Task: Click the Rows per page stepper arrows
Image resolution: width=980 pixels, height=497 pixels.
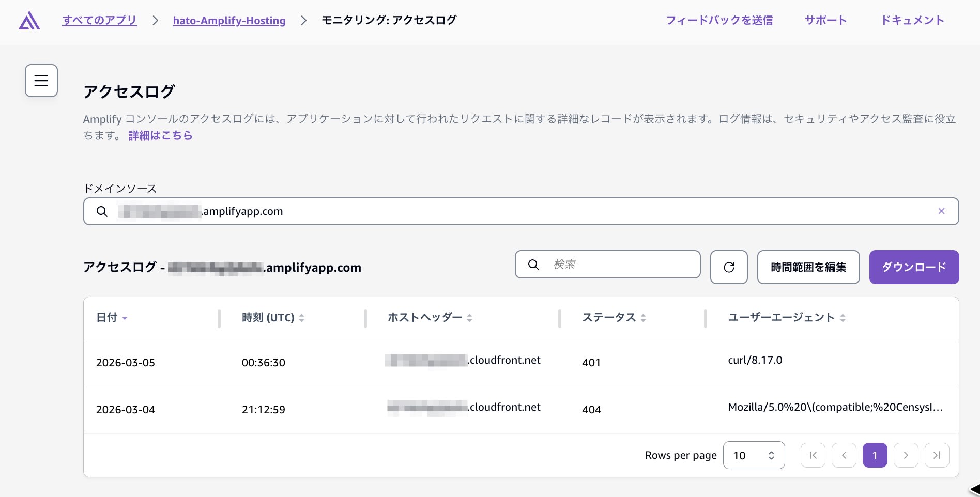Action: [x=771, y=455]
